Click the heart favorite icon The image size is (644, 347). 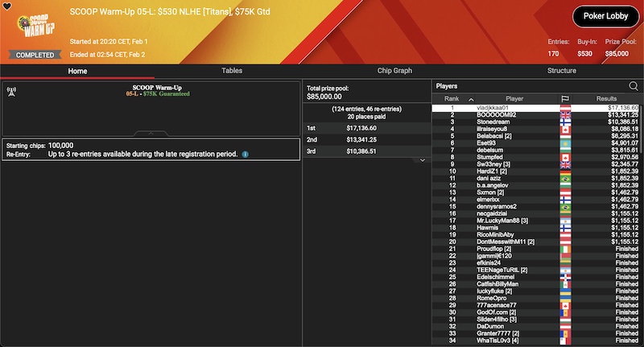click(7, 6)
